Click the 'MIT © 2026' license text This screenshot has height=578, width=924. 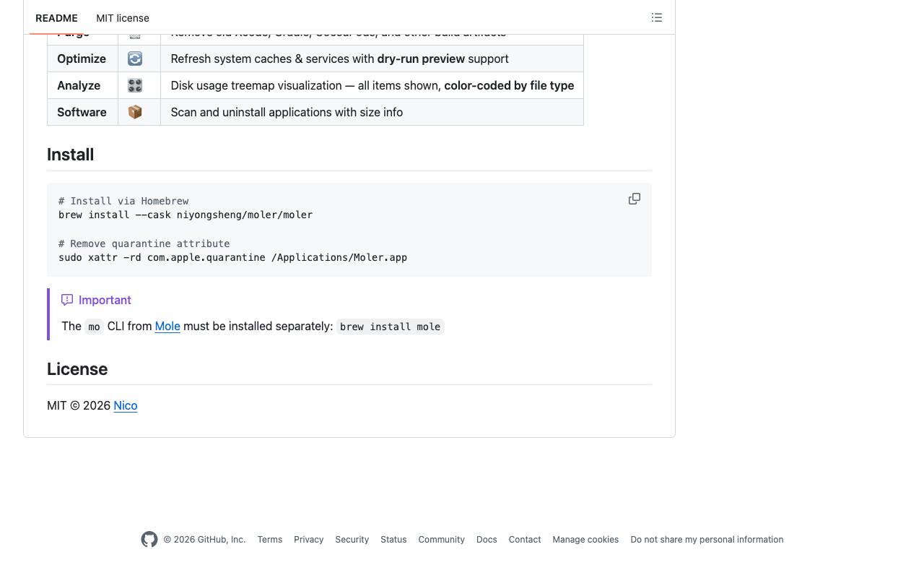pyautogui.click(x=79, y=405)
